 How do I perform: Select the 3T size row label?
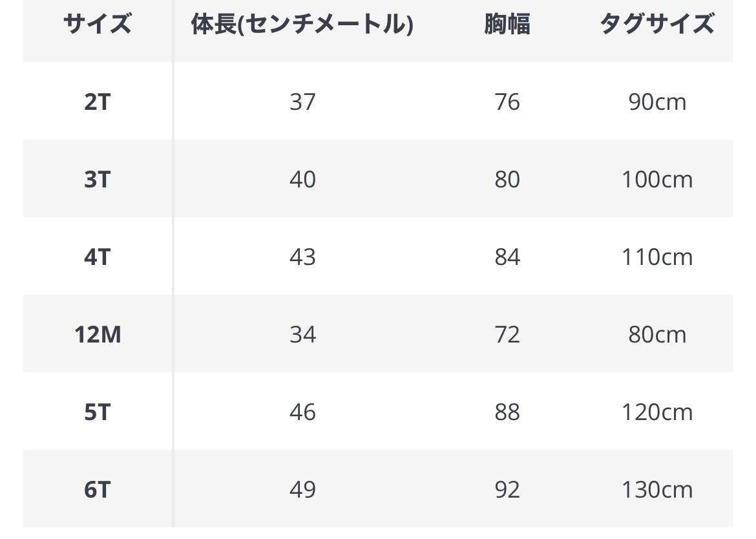(97, 180)
